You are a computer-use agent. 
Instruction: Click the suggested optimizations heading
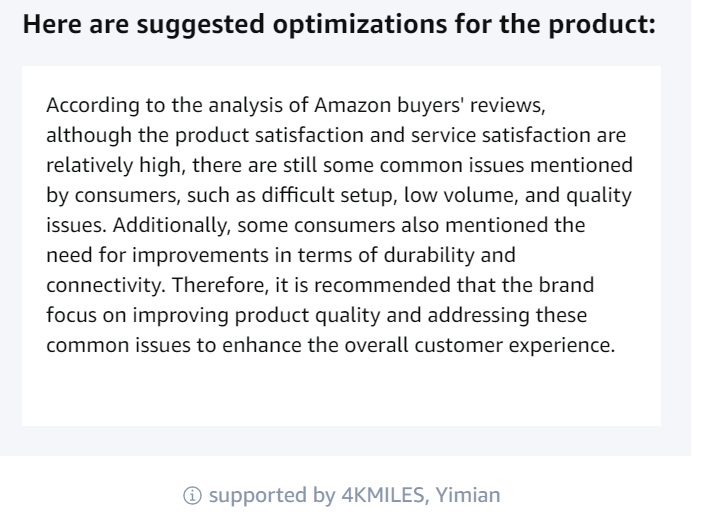coord(339,26)
